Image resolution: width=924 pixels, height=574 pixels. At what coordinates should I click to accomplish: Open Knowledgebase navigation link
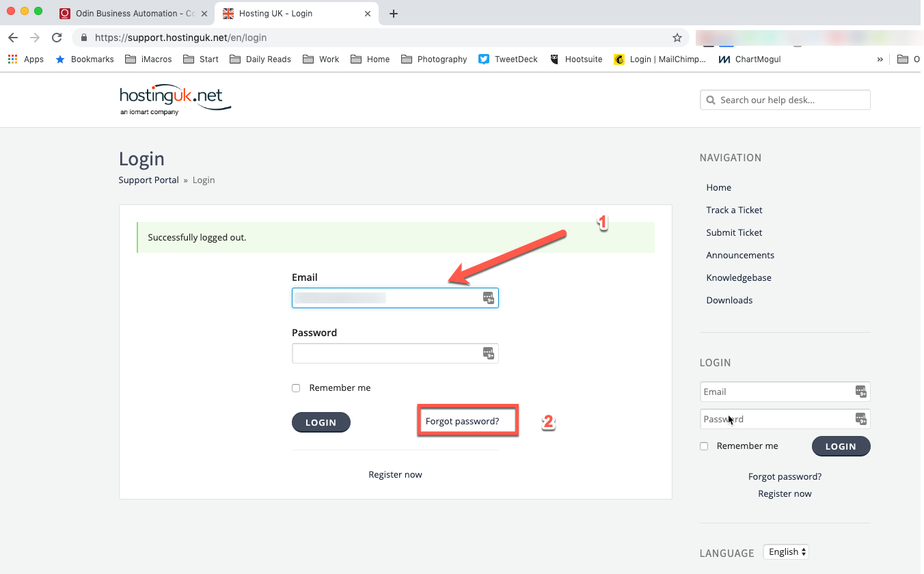pos(739,277)
